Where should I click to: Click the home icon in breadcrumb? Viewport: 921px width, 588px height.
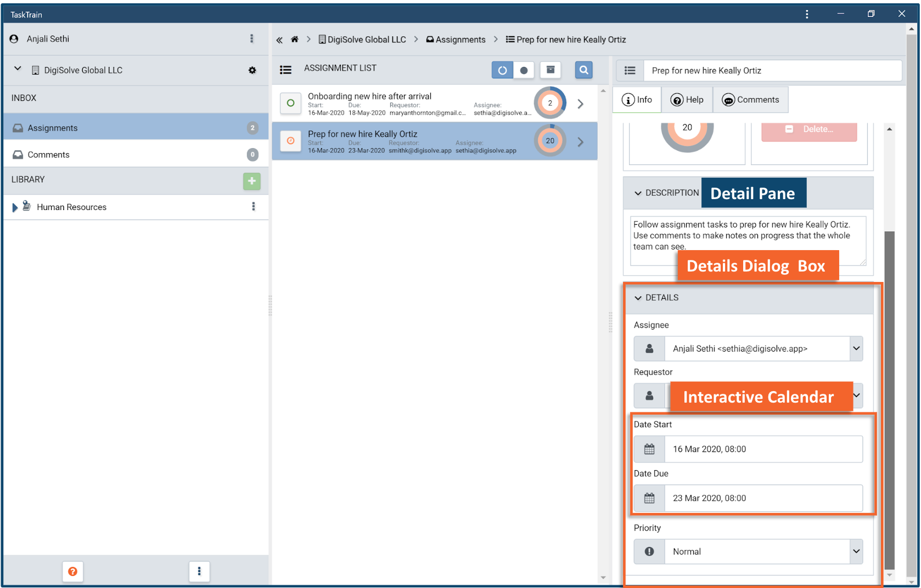click(x=295, y=39)
